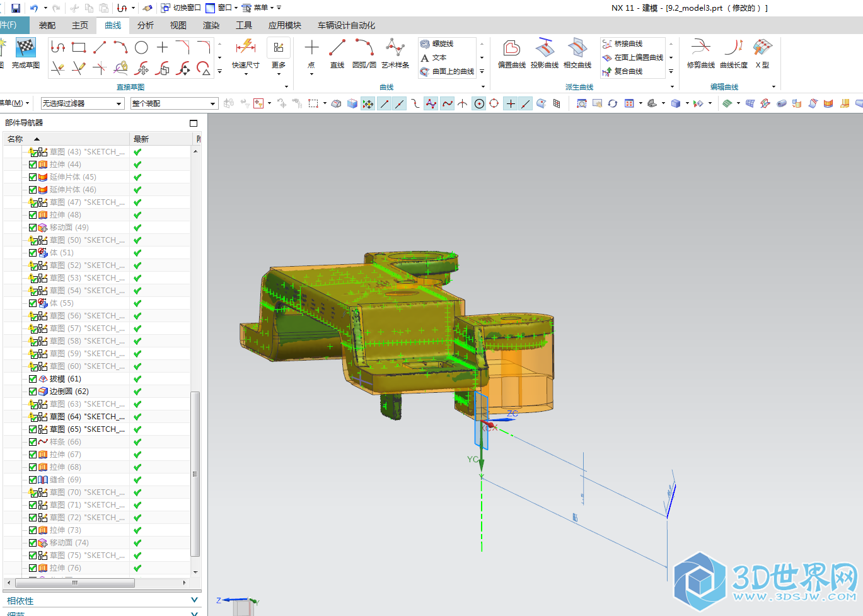Image resolution: width=863 pixels, height=616 pixels.
Task: Toggle the checkbox for 体 (51)
Action: [x=33, y=253]
